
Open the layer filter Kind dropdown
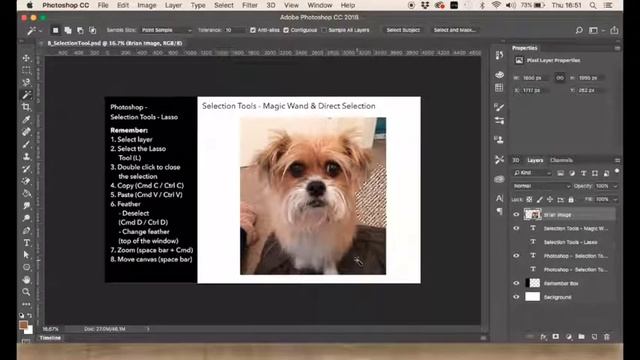pos(533,173)
